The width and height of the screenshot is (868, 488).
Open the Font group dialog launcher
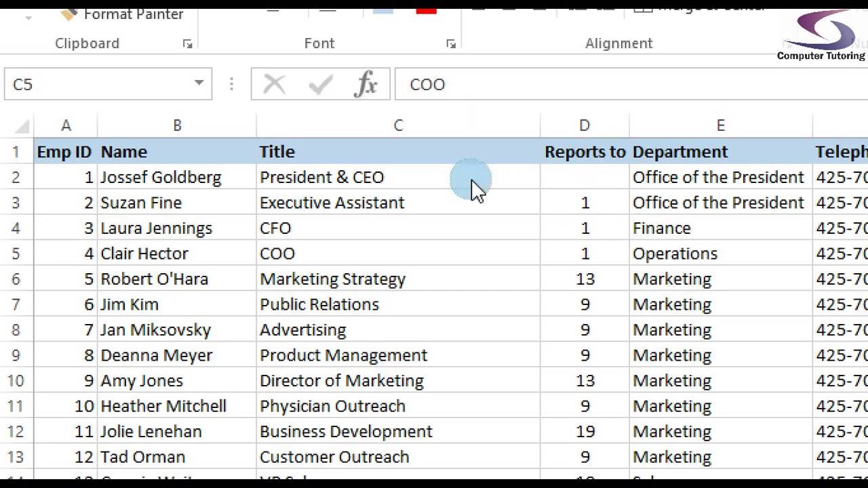(451, 44)
